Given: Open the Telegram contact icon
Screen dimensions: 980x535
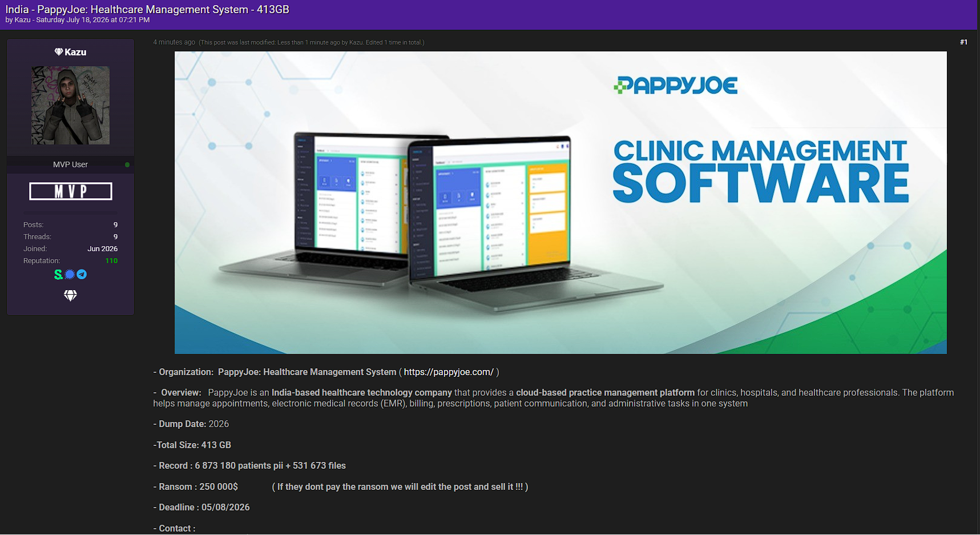Looking at the screenshot, I should [82, 275].
